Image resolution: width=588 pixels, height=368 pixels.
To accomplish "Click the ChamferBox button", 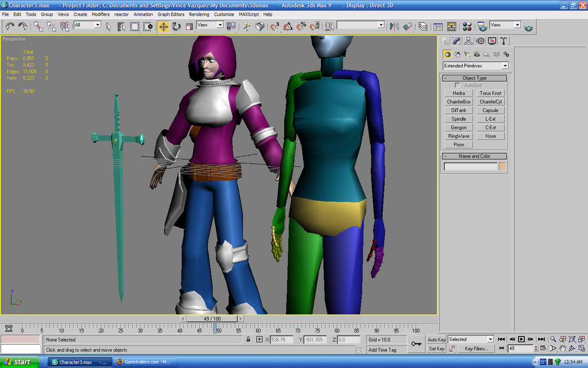I will 459,102.
